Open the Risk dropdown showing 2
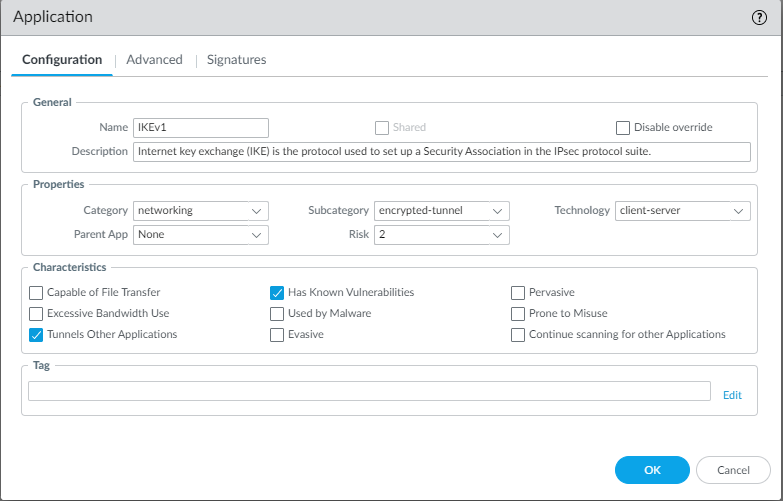Viewport: 783px width, 501px height. point(441,235)
